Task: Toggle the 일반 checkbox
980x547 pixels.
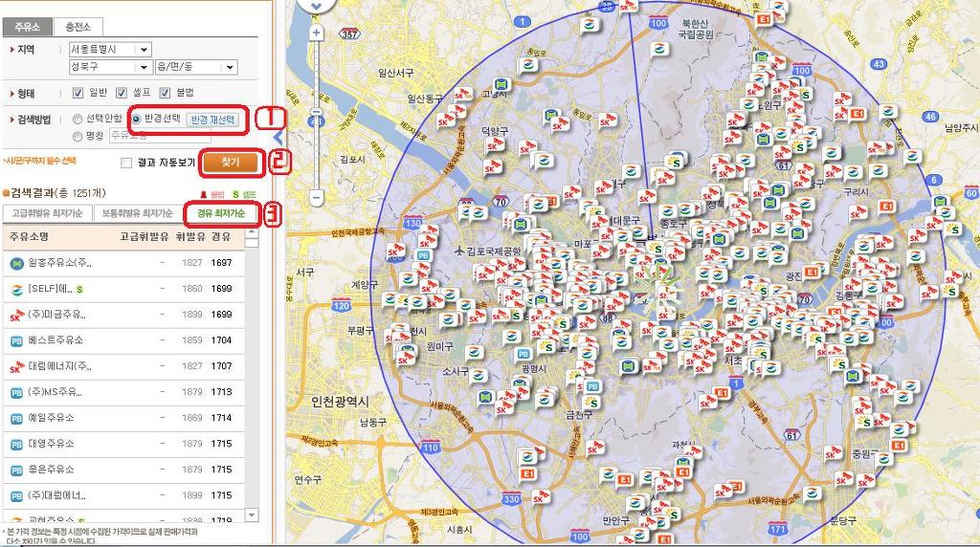Action: click(78, 93)
